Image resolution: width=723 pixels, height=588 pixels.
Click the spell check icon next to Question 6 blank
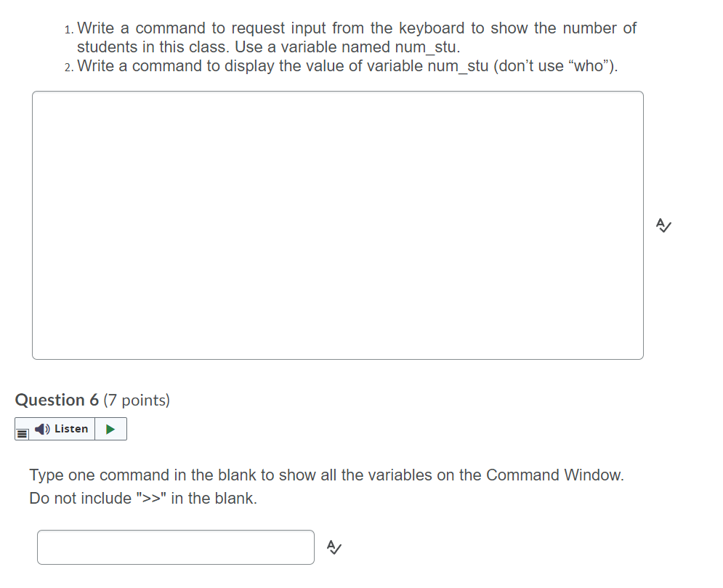(x=334, y=547)
